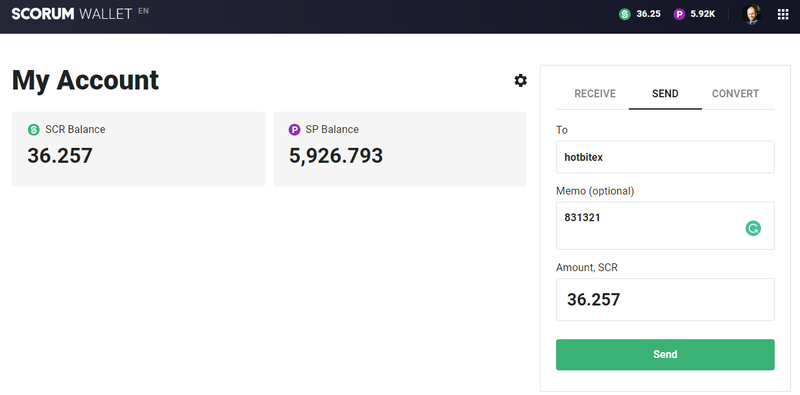Screen dimensions: 800x395
Task: Click the SP Balance purple icon
Action: click(294, 130)
